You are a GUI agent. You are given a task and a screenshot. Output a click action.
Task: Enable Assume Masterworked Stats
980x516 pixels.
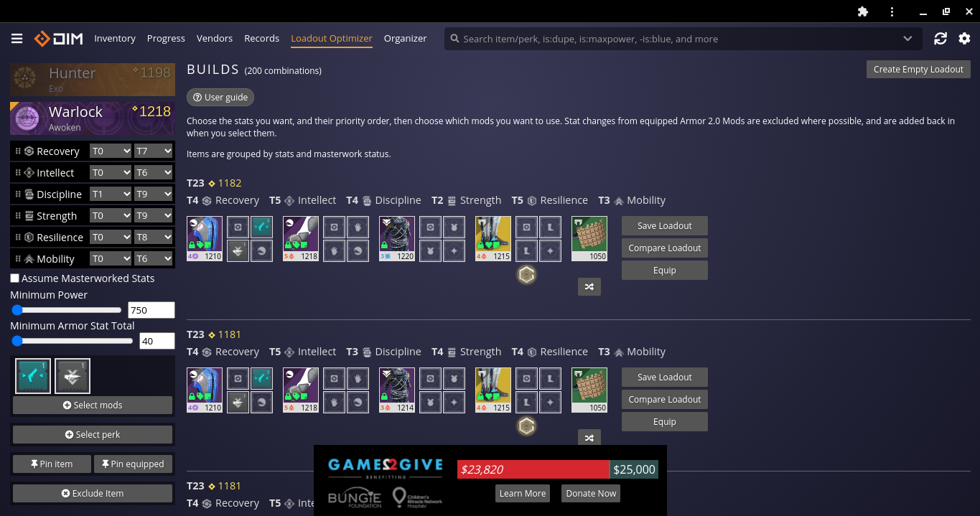point(14,278)
